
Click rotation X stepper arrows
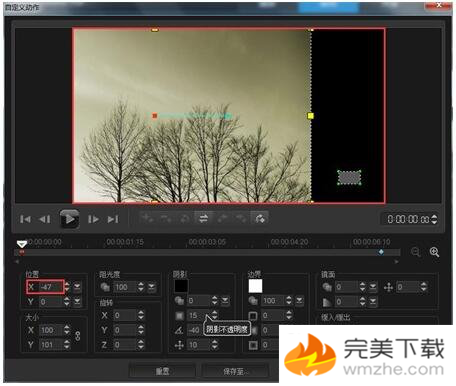(141, 315)
